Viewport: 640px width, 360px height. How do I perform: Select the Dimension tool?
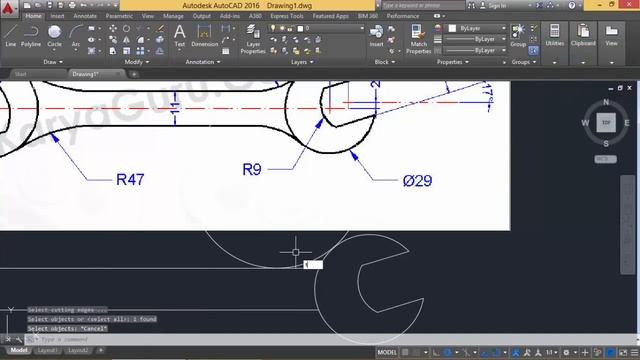(x=204, y=36)
